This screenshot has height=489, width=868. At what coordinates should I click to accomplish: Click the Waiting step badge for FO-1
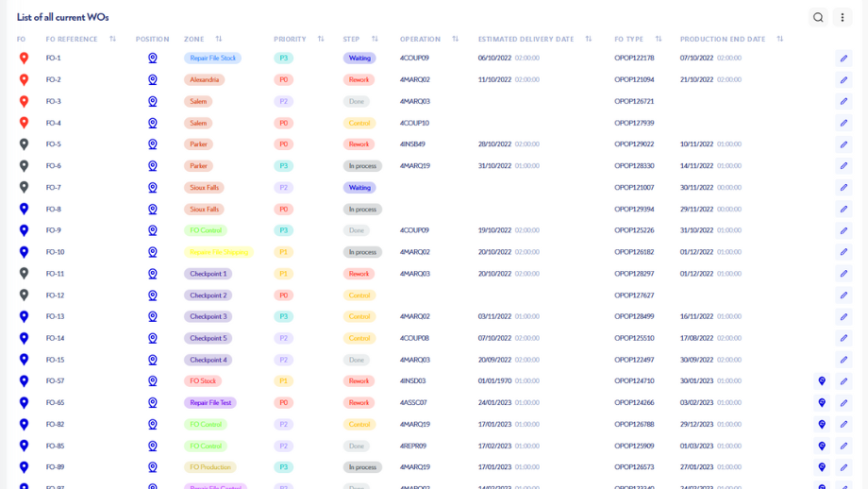pyautogui.click(x=359, y=59)
